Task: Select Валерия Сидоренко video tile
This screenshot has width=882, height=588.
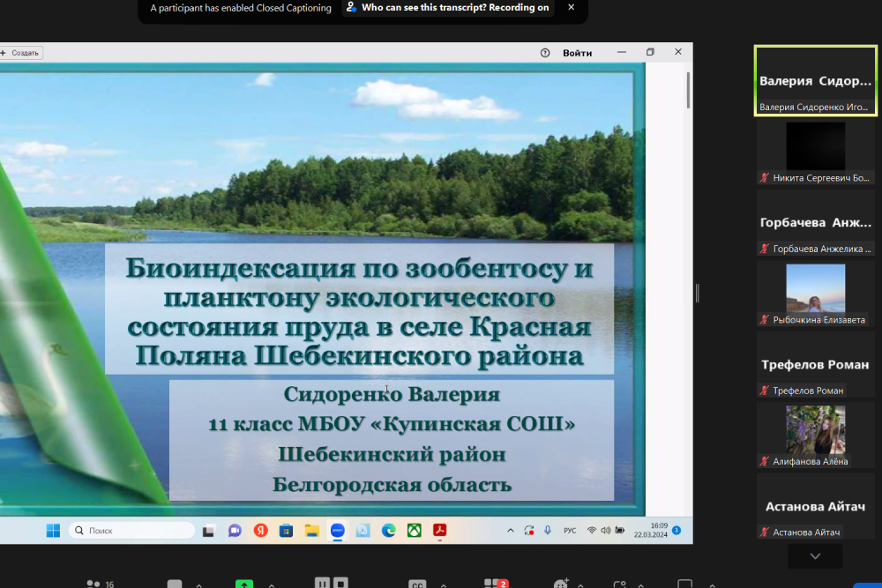Action: tap(816, 81)
